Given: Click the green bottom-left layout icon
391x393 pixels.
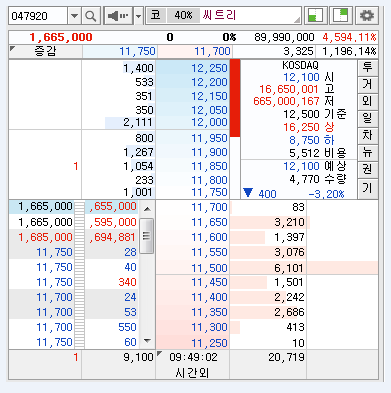Looking at the screenshot, I should tap(314, 15).
